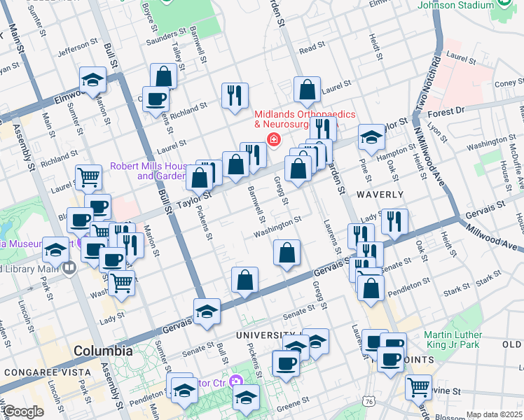Select the Two Notch Rd label
The height and width of the screenshot is (420, 524).
[429, 84]
